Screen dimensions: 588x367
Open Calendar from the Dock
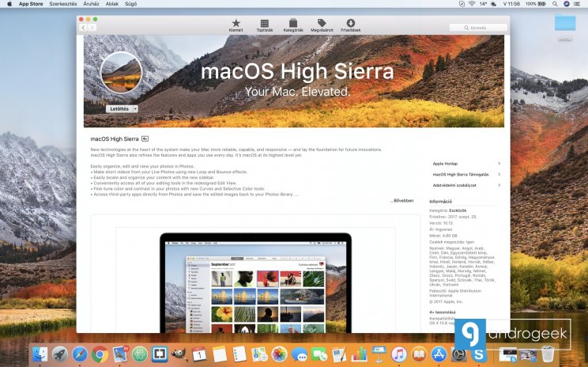199,354
